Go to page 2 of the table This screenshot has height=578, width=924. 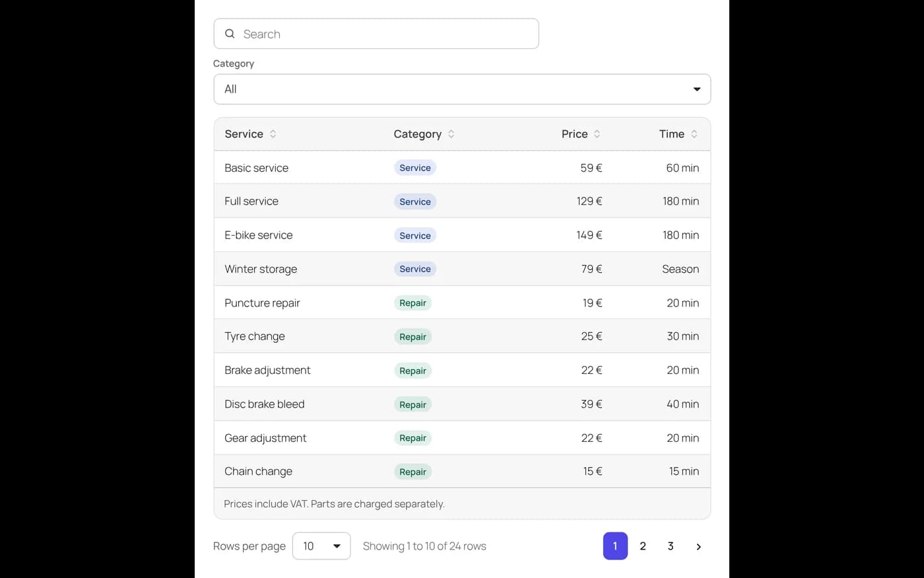[x=643, y=546]
